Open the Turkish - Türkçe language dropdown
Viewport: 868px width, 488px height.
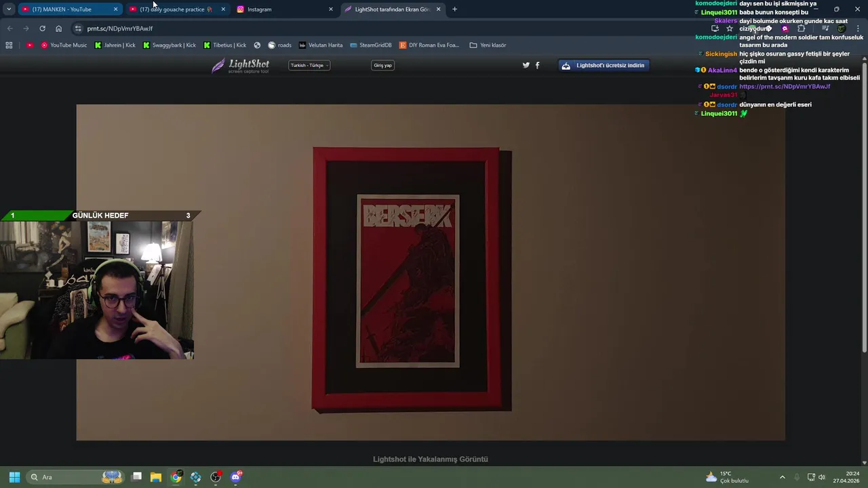point(309,65)
